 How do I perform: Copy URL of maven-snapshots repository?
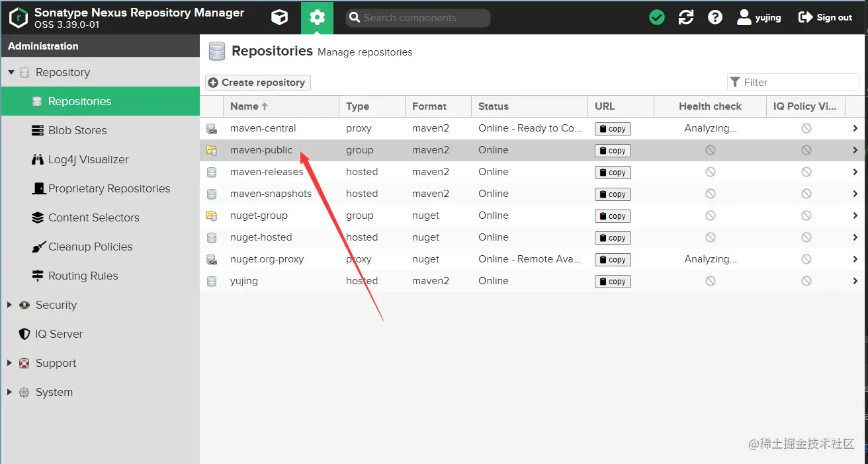[x=613, y=194]
